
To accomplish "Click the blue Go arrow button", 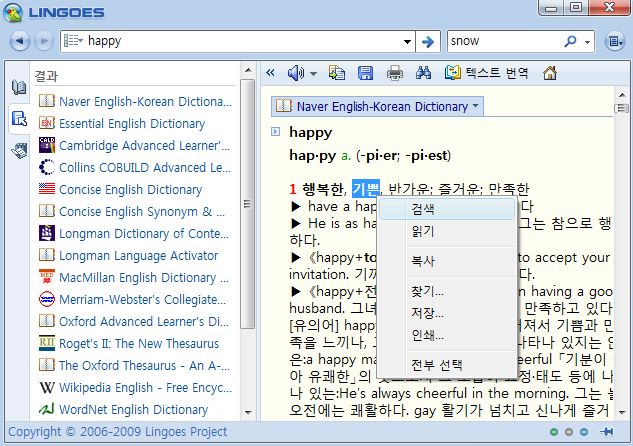I will coord(428,41).
